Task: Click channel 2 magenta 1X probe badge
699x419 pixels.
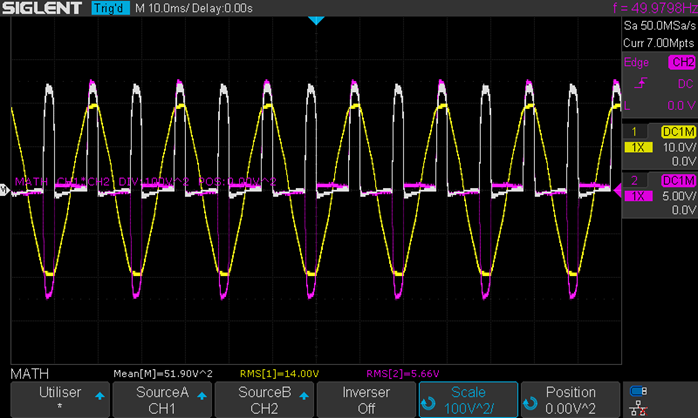Action: (638, 196)
